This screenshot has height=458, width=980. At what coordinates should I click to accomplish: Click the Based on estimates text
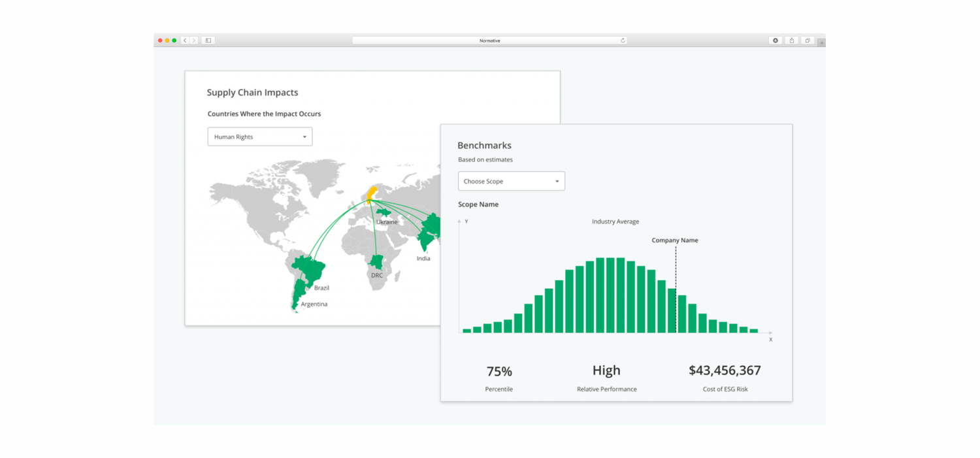(485, 159)
